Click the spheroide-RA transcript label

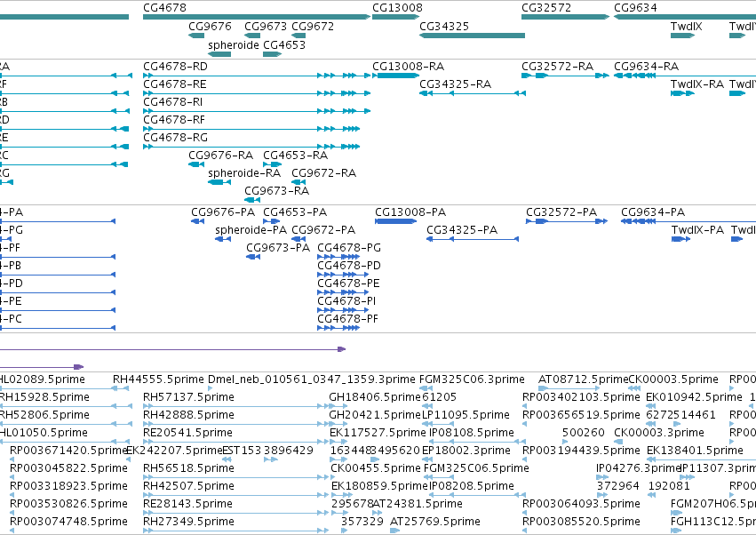(244, 173)
